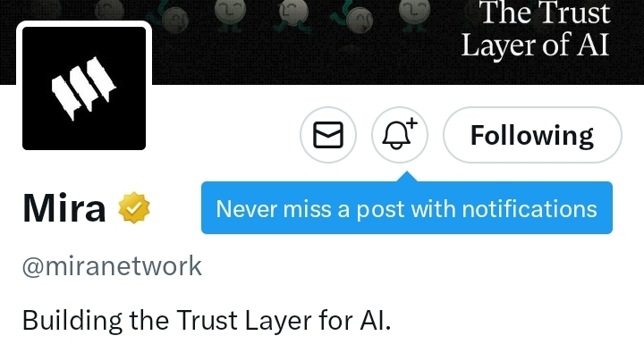Click the tooltip's pointer arrow below bell
The width and height of the screenshot is (644, 361).
pyautogui.click(x=407, y=177)
